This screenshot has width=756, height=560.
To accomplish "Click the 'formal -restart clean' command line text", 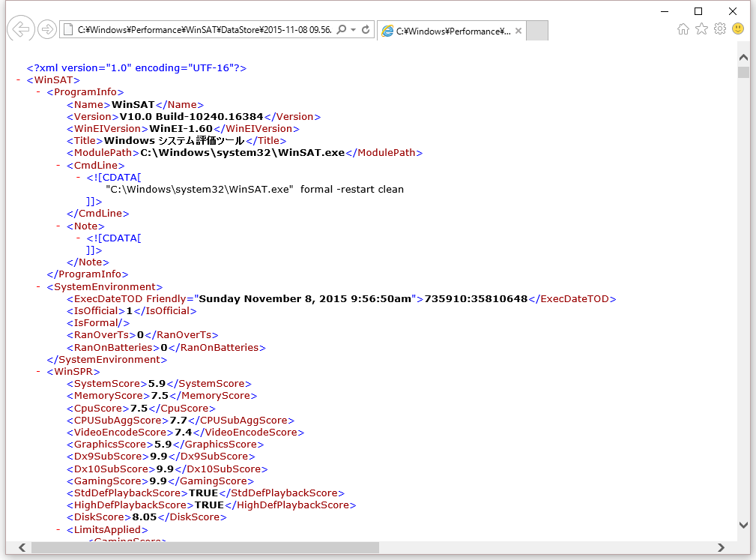I will point(352,190).
